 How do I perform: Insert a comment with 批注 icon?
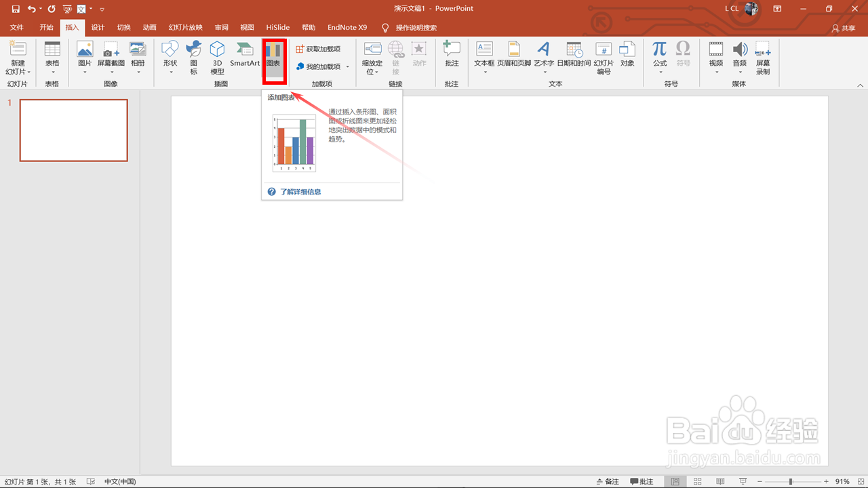(x=452, y=49)
